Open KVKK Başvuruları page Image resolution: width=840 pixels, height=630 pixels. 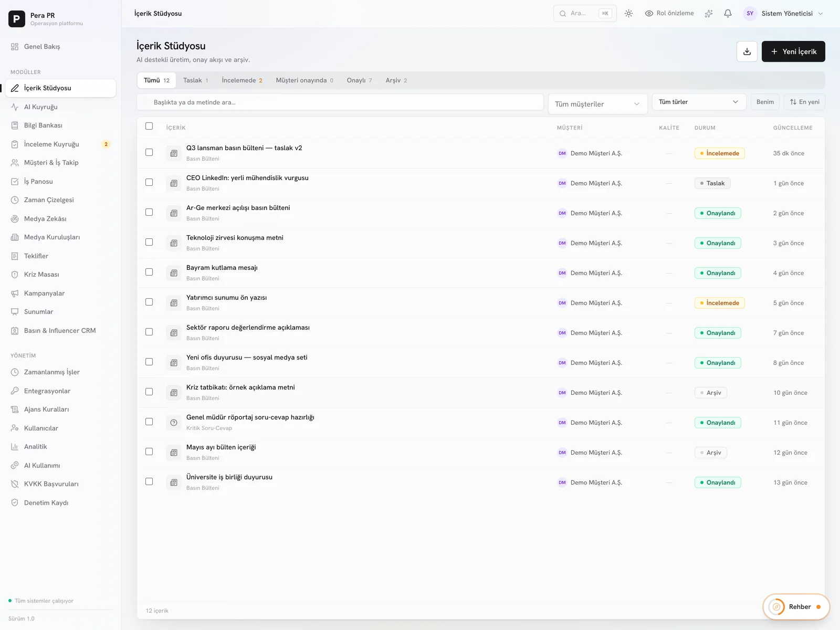[60, 484]
